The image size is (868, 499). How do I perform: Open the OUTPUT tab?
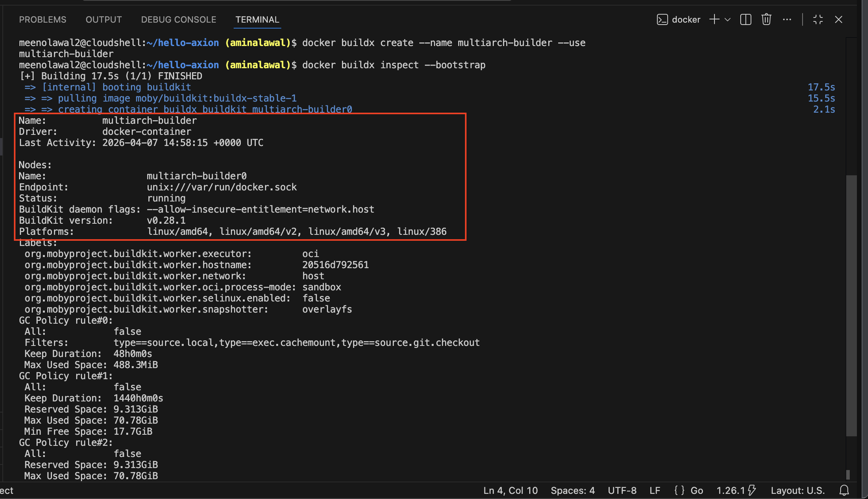[x=104, y=19]
